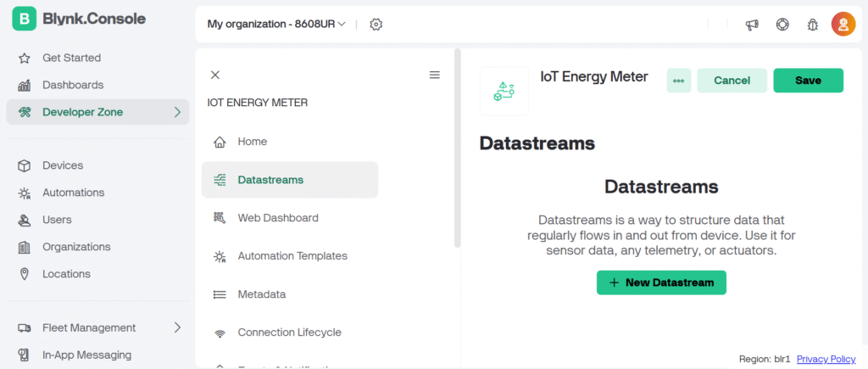The height and width of the screenshot is (369, 868).
Task: Click the IoT Energy Meter template name
Action: pos(594,77)
